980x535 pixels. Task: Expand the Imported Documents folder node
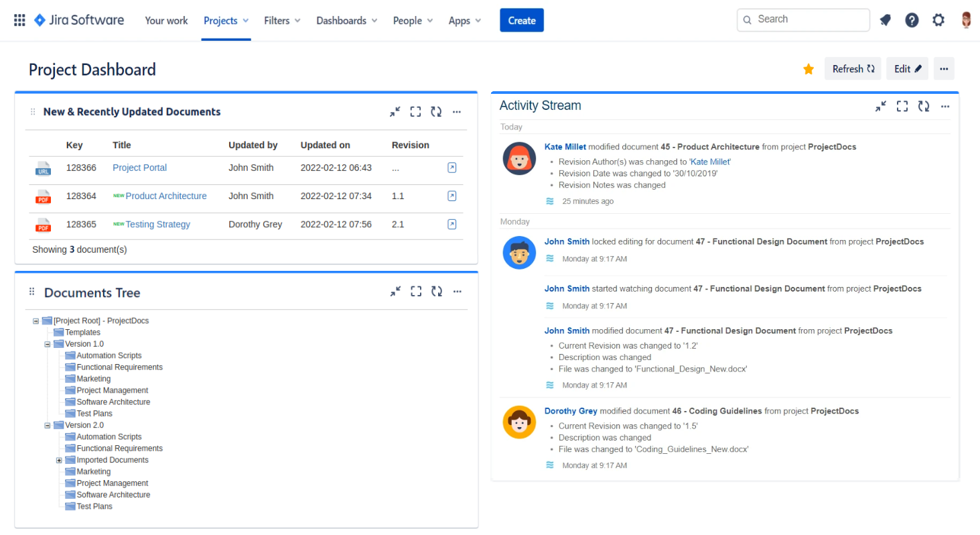point(59,461)
